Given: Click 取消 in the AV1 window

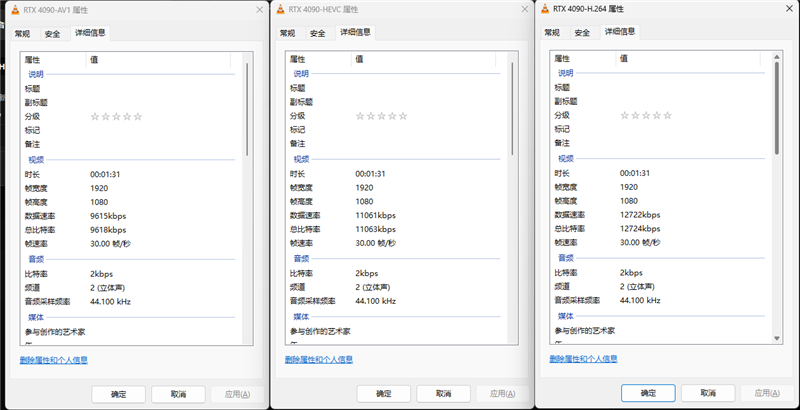Looking at the screenshot, I should [179, 395].
